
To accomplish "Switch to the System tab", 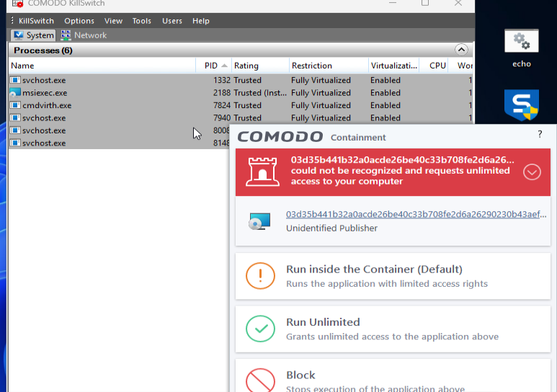I will (x=33, y=35).
